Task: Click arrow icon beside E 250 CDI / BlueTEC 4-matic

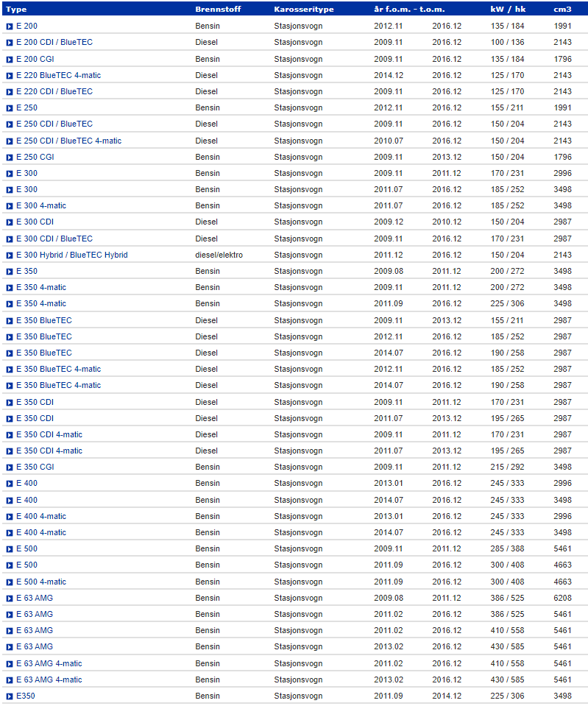Action: pos(10,141)
